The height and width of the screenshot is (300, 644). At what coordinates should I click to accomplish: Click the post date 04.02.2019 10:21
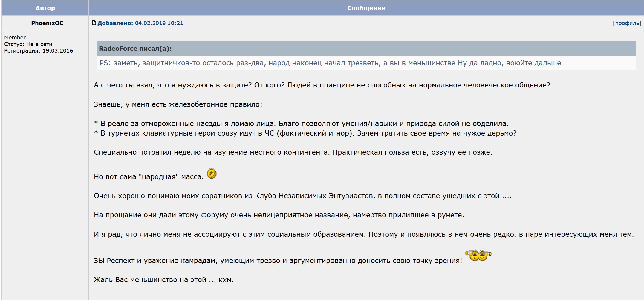tap(159, 23)
